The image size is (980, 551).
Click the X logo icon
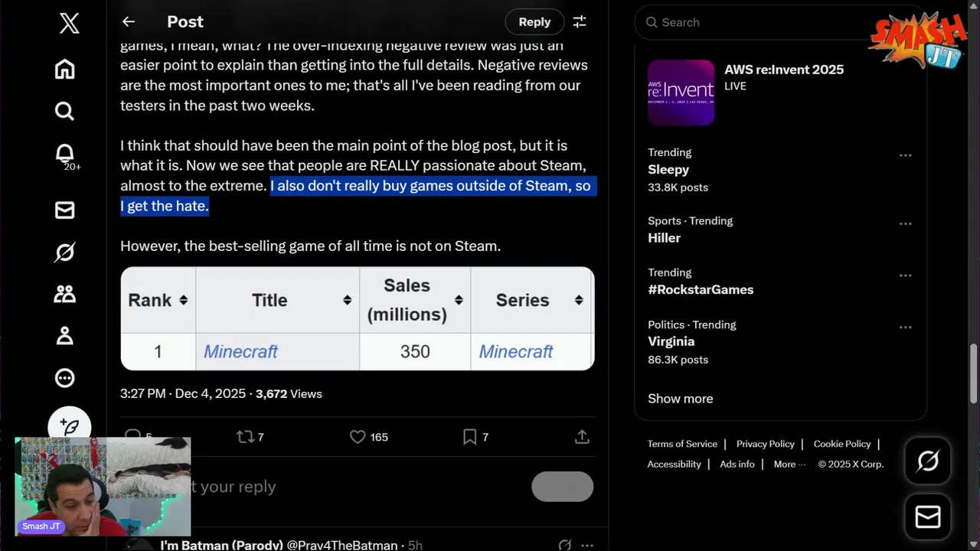click(69, 23)
